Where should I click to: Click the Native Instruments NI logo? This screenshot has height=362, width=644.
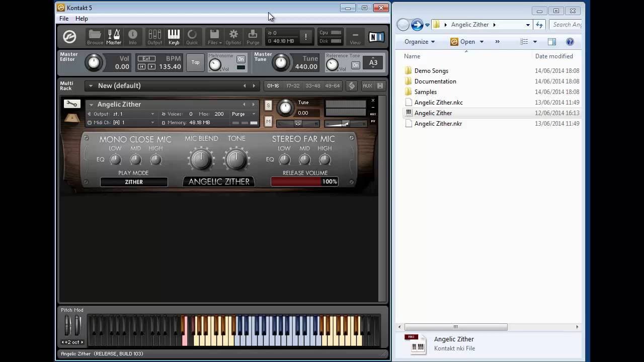(x=376, y=37)
